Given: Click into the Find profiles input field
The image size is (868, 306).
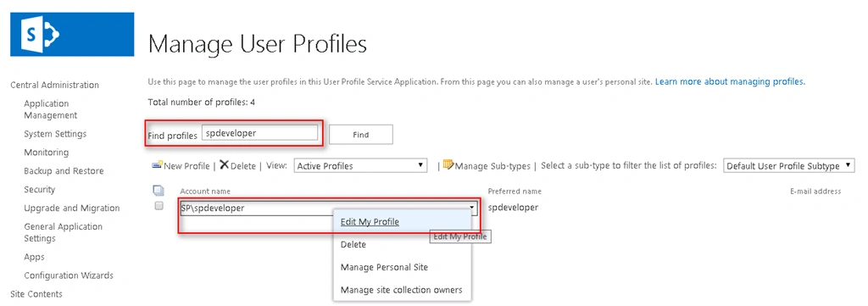Looking at the screenshot, I should click(259, 133).
